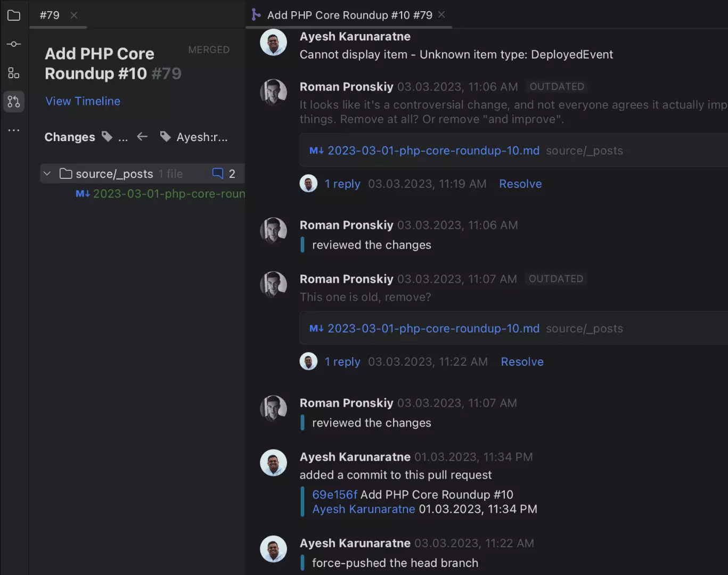This screenshot has height=575, width=728.
Task: Open the Commit tool window
Action: (x=14, y=44)
